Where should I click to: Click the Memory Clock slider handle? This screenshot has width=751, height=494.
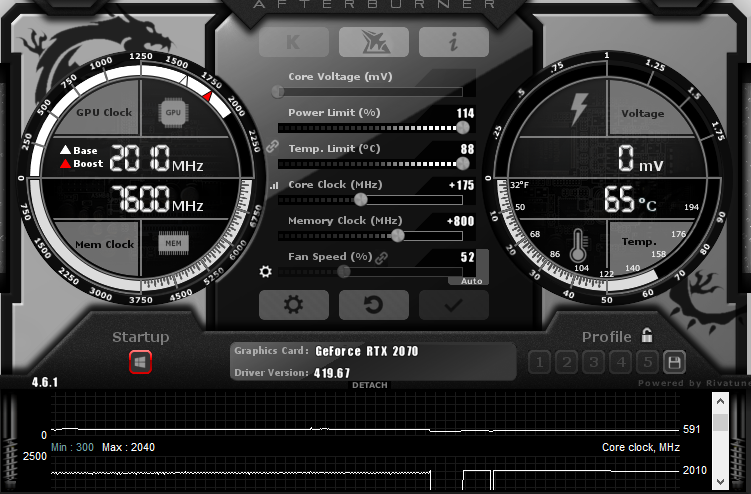pos(398,235)
